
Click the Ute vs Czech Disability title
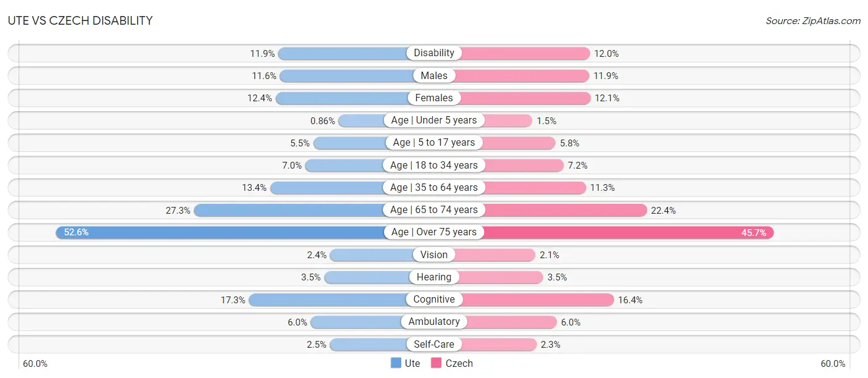tap(80, 20)
